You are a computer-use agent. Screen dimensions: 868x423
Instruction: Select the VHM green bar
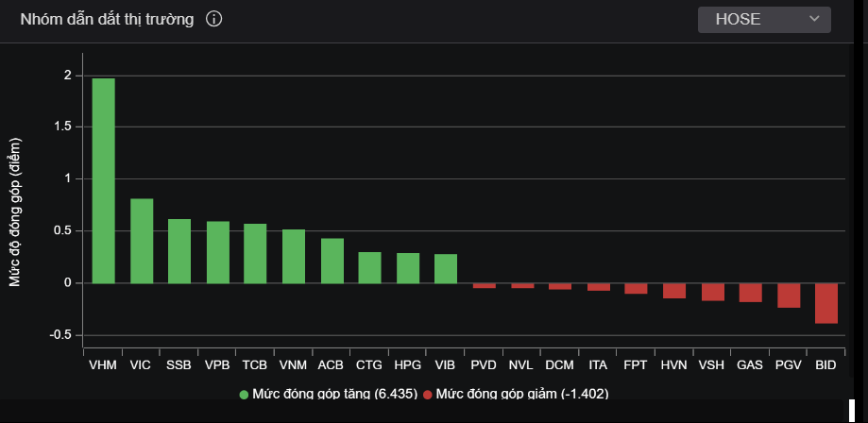click(x=103, y=180)
